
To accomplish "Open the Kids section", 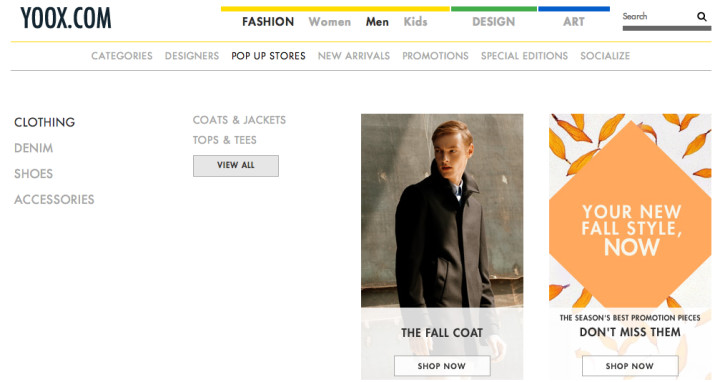I will 416,22.
